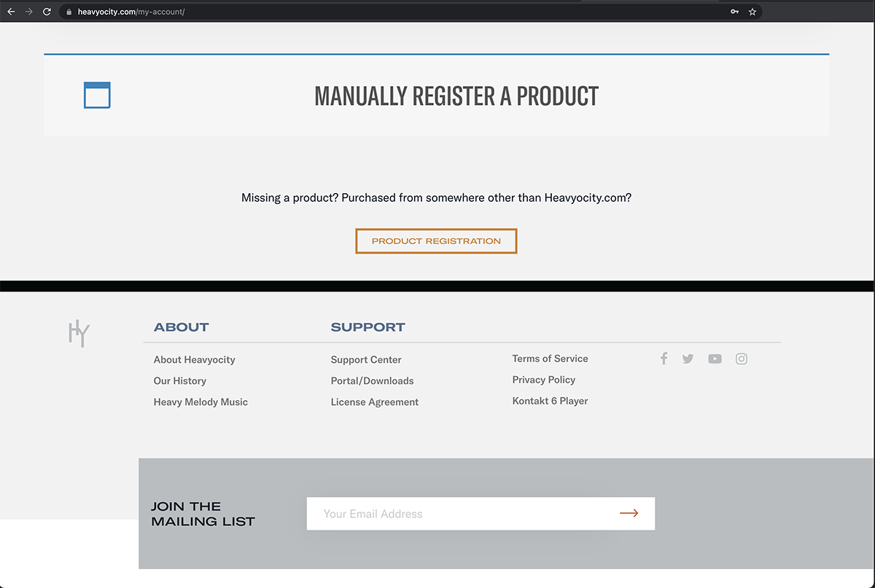Click the padlock site security icon
The height and width of the screenshot is (588, 875).
(x=69, y=12)
